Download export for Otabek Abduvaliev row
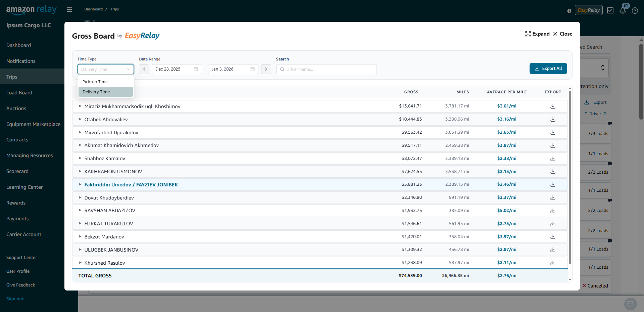 point(553,120)
